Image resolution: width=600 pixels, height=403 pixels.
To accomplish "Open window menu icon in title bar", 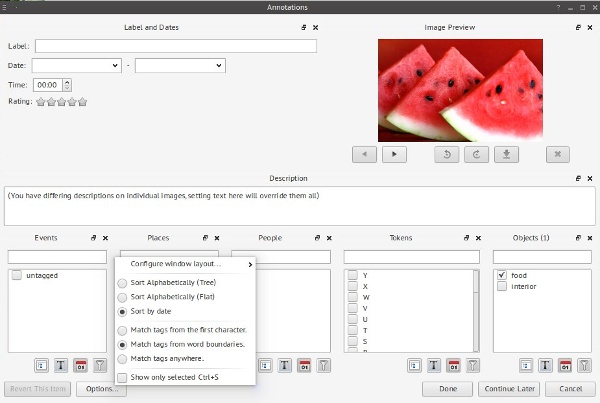I will (5, 7).
